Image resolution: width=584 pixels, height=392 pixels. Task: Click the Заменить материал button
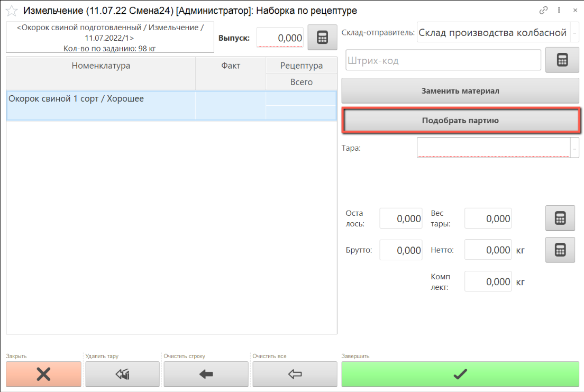[460, 90]
